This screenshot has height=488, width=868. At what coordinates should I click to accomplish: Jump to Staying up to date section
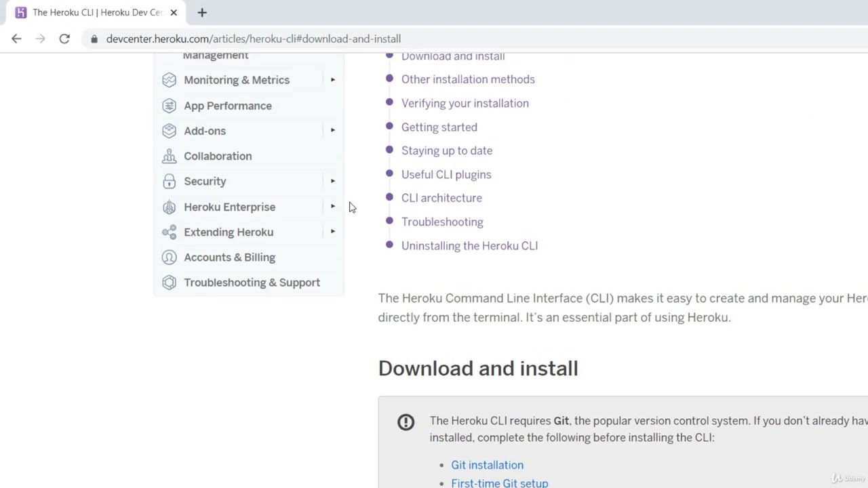pos(446,150)
